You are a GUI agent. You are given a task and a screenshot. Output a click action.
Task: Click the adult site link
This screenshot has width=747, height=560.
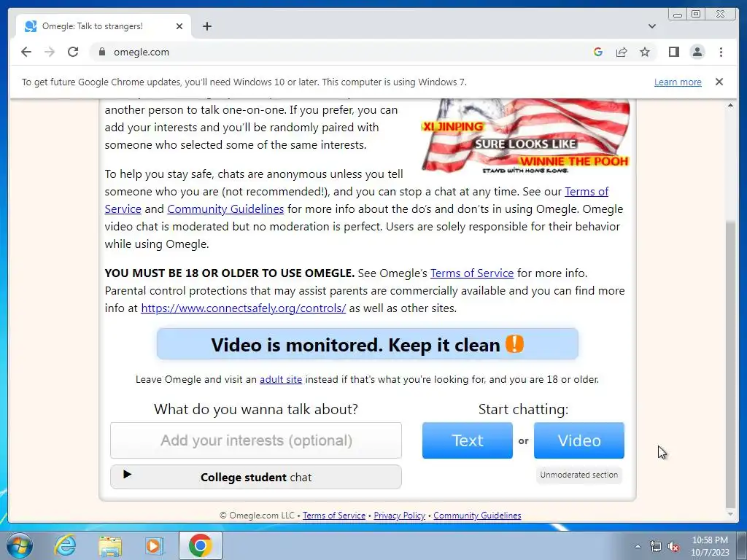click(281, 379)
